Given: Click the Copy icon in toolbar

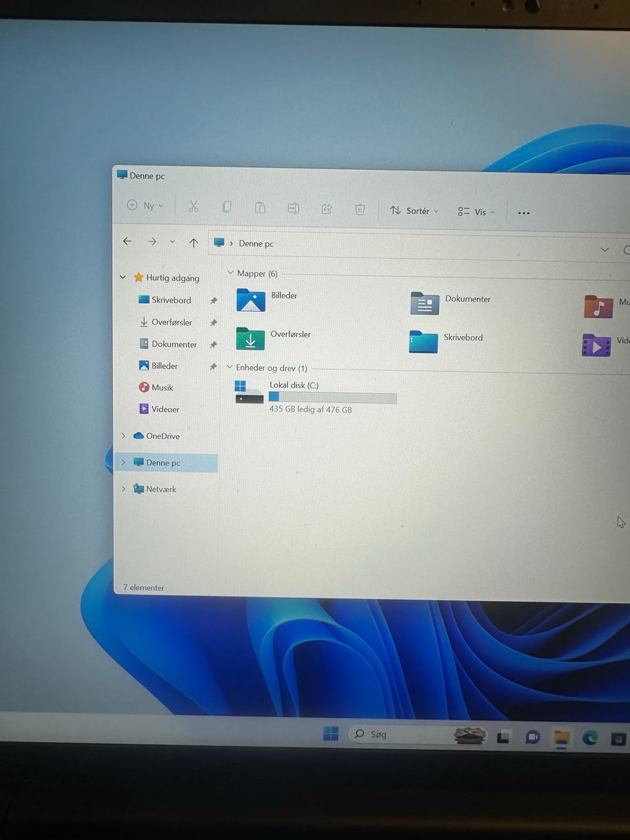Looking at the screenshot, I should click(x=226, y=207).
